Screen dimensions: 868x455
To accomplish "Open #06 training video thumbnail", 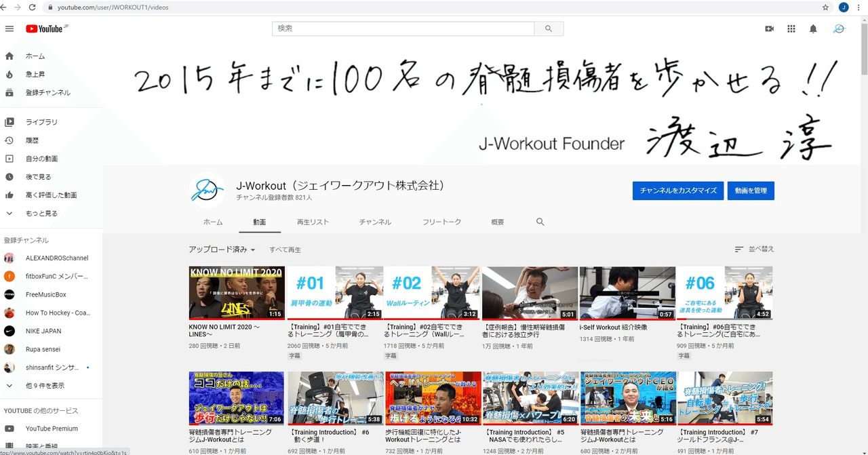I will pos(726,293).
